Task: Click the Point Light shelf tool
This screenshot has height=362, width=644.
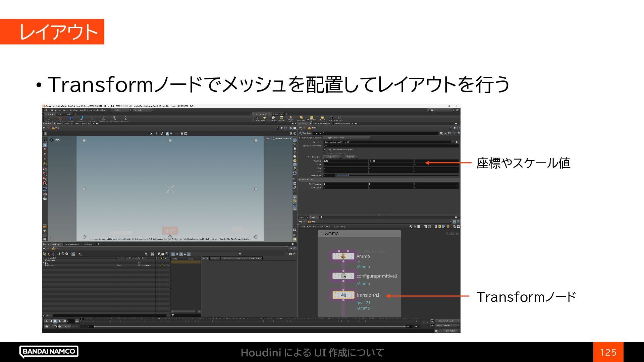Action: 265,118
